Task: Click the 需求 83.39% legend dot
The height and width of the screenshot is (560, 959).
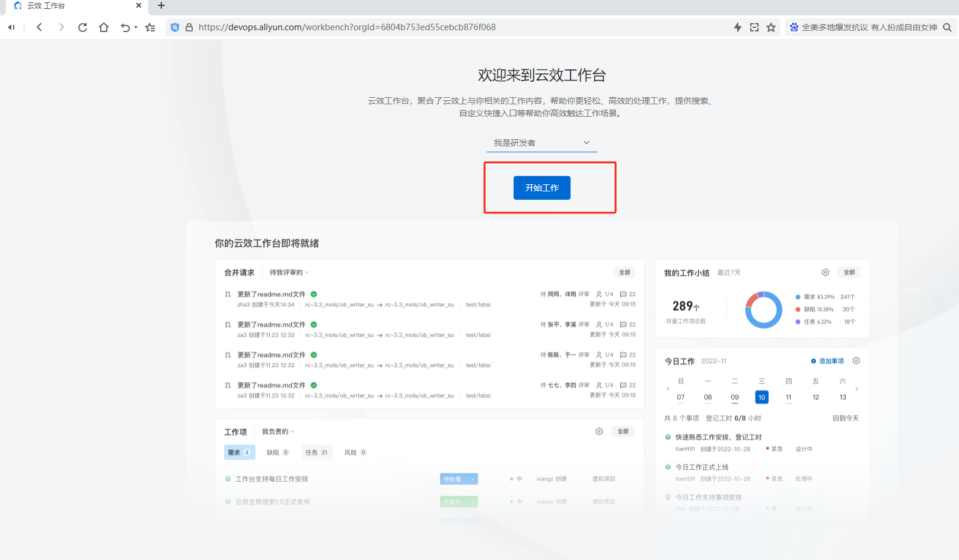Action: 798,297
